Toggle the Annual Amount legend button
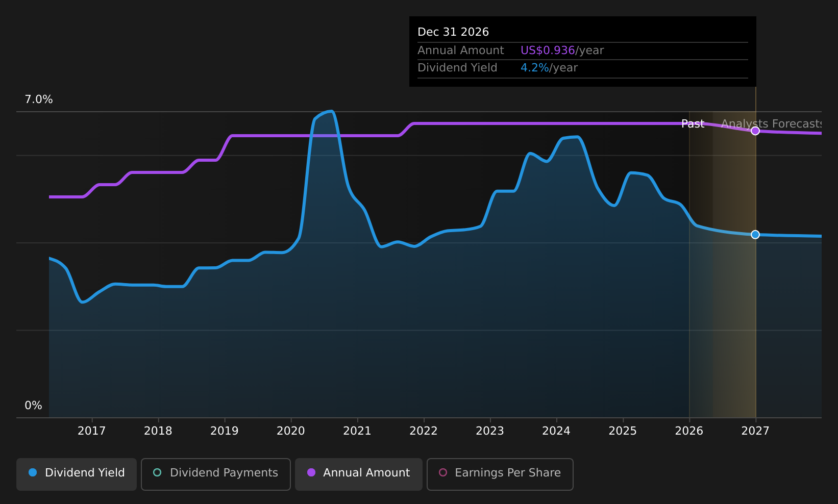 coord(359,474)
